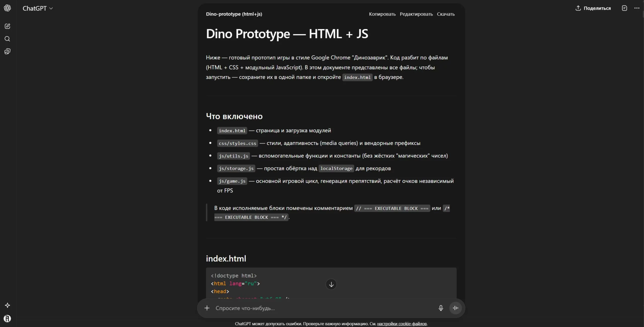The height and width of the screenshot is (327, 644).
Task: Click the microphone dictation icon
Action: pos(441,308)
